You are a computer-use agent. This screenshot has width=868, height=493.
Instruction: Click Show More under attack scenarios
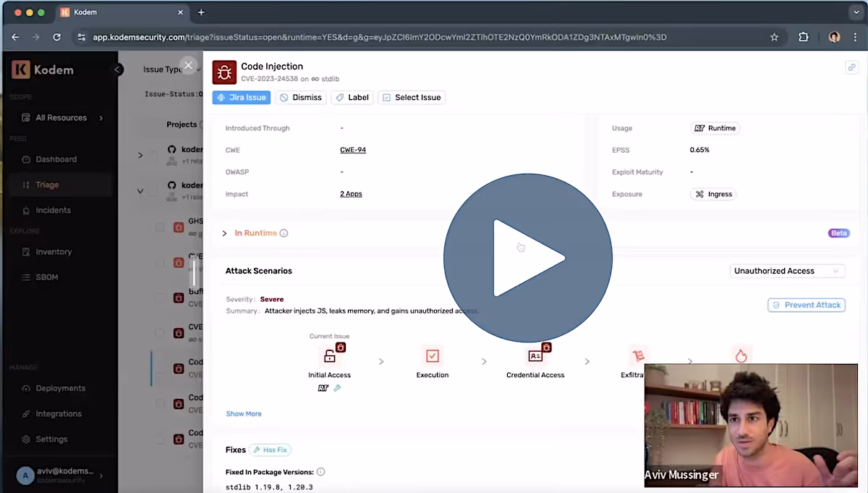[x=244, y=414]
